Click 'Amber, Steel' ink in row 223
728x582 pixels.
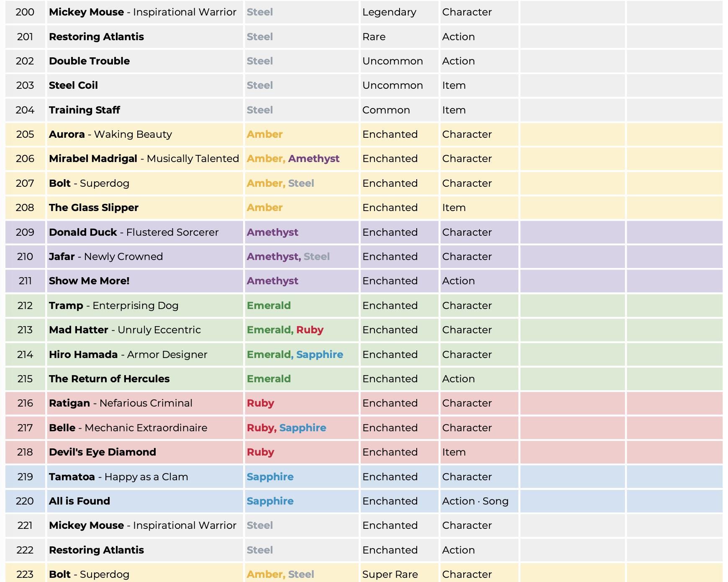coord(280,574)
